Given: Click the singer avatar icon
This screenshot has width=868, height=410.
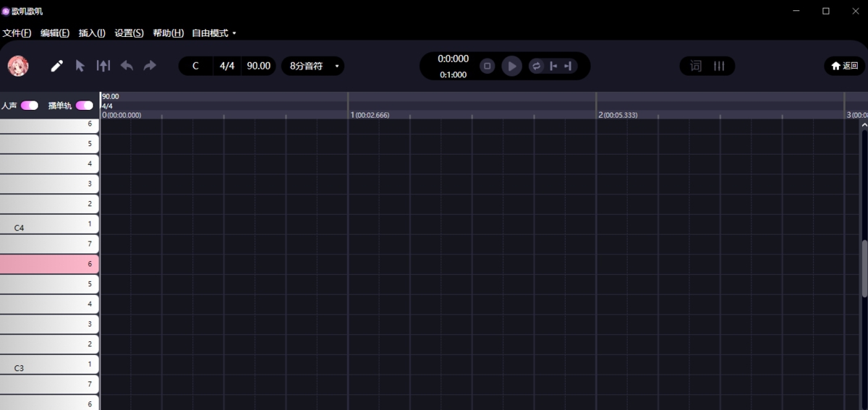Looking at the screenshot, I should [x=18, y=66].
